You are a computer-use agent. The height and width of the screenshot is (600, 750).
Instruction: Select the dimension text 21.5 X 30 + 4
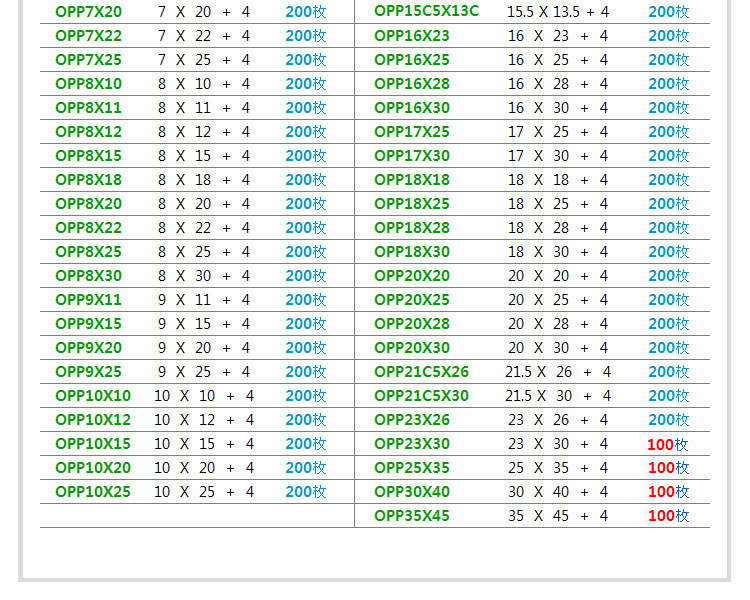557,396
